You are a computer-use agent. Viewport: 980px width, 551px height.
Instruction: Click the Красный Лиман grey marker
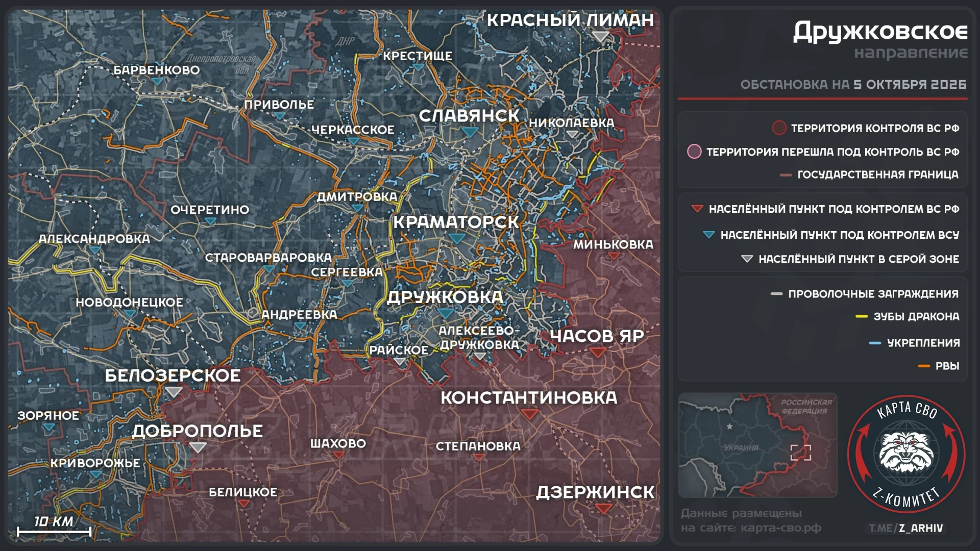point(601,37)
